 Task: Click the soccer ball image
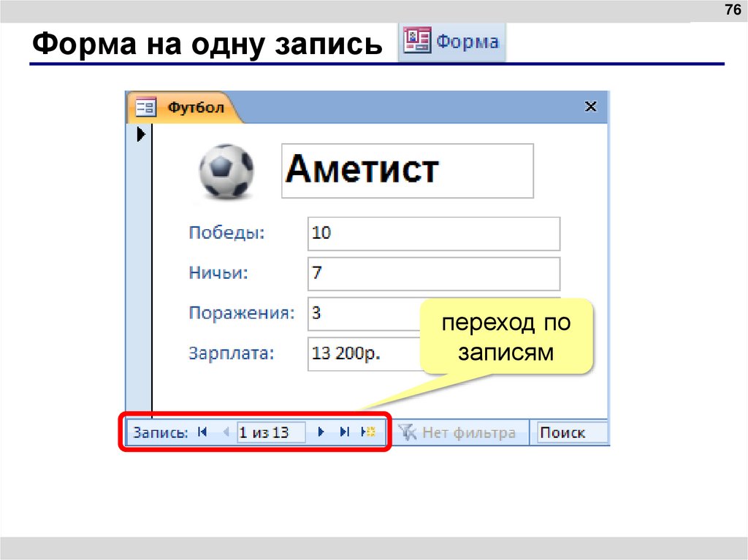coord(224,170)
